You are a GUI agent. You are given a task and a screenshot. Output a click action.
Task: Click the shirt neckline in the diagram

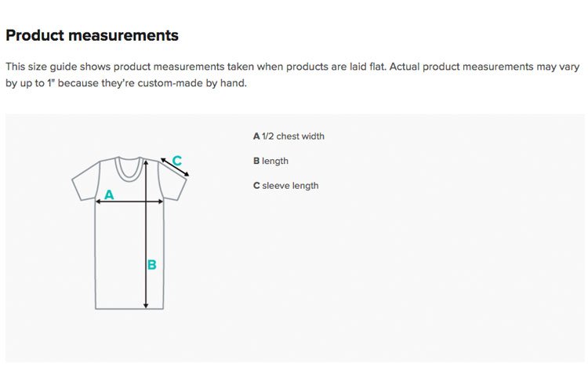129,169
